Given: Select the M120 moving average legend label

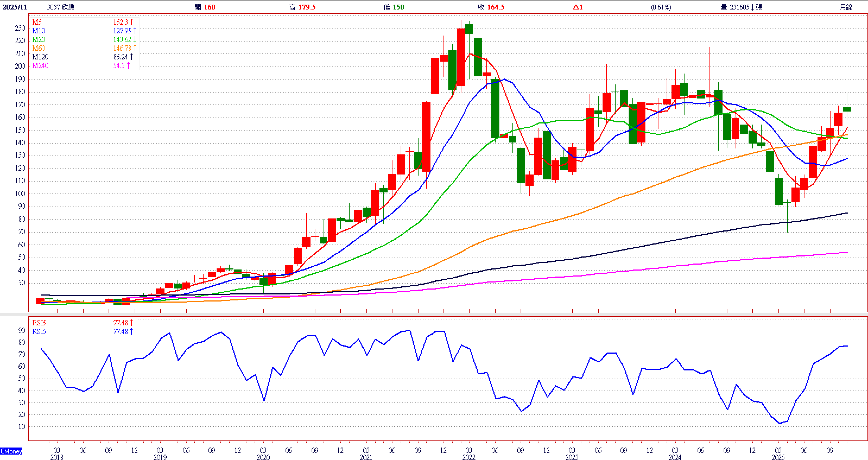Looking at the screenshot, I should [40, 57].
